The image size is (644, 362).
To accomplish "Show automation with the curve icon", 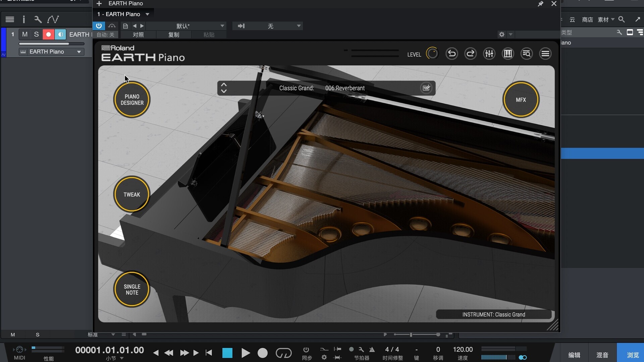I will click(53, 19).
